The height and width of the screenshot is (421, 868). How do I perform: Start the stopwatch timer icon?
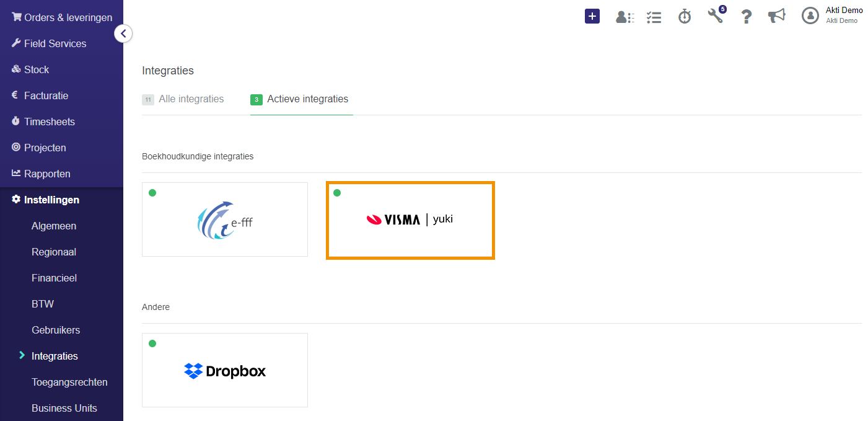coord(685,17)
